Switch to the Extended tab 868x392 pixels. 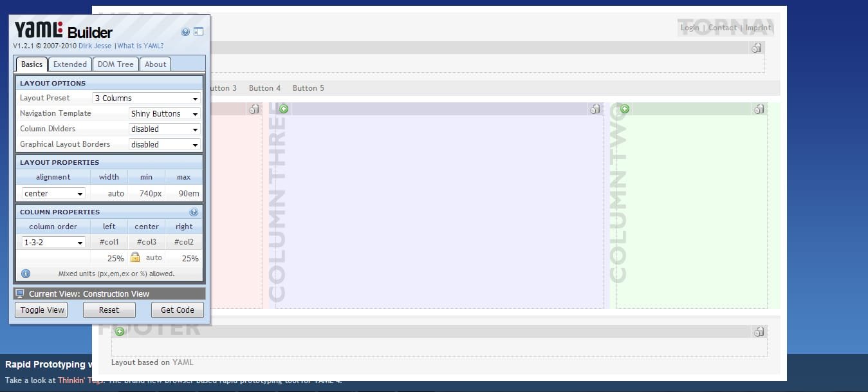tap(69, 64)
